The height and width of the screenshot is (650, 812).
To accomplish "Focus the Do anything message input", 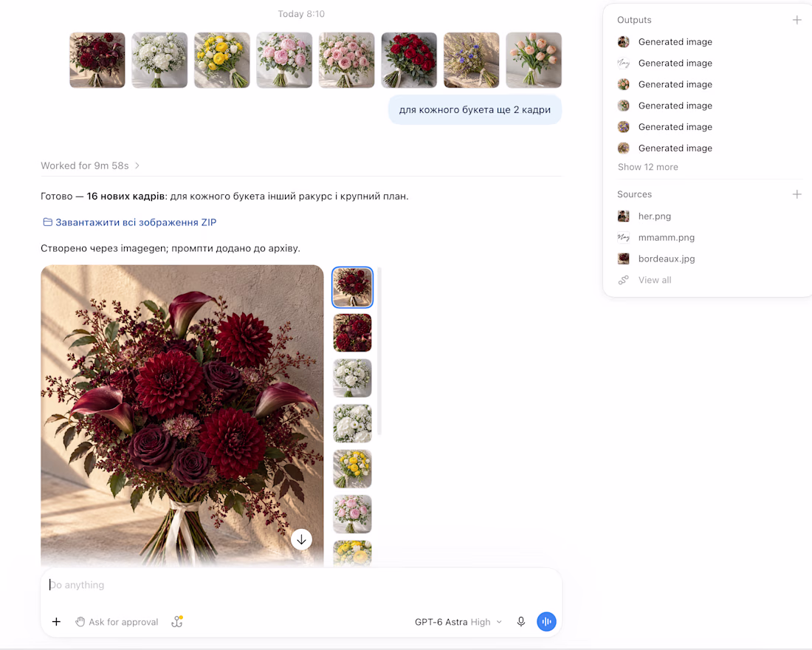I will pyautogui.click(x=300, y=585).
